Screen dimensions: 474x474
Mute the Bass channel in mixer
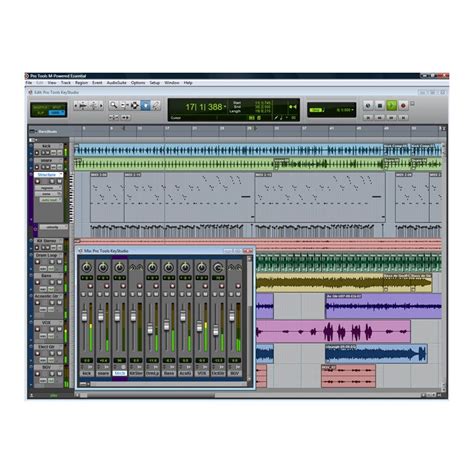tap(172, 294)
